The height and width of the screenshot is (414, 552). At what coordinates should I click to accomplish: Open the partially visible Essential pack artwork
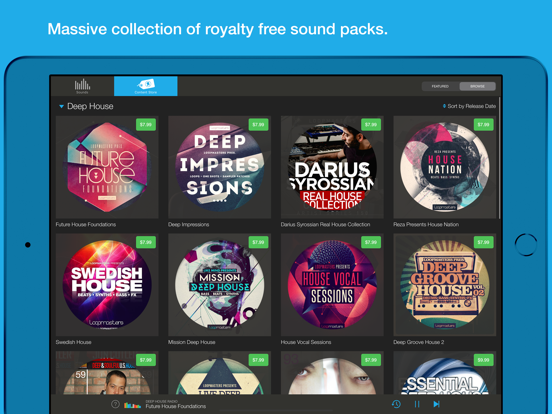pos(445,373)
